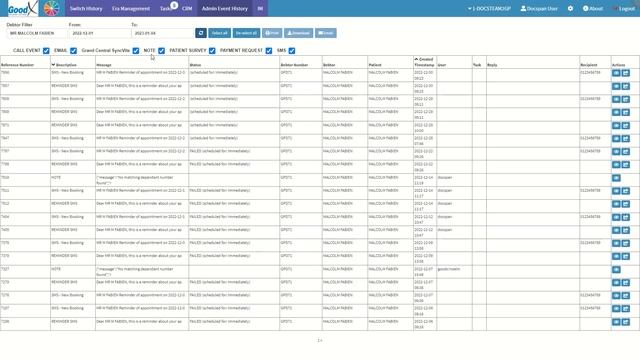Click the Message column header
Image resolution: width=640 pixels, height=360 pixels.
click(104, 65)
